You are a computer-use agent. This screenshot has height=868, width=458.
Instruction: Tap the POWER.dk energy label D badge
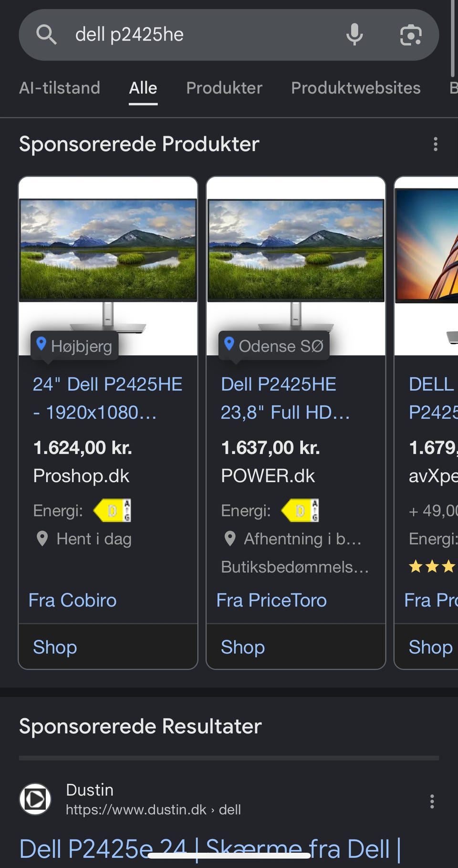pyautogui.click(x=300, y=511)
